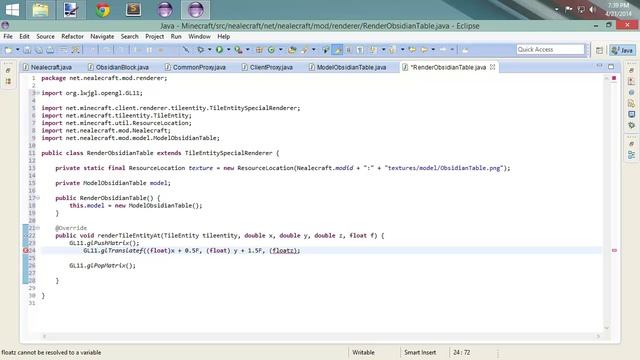Open Sublime Text from the taskbar

[x=133, y=10]
